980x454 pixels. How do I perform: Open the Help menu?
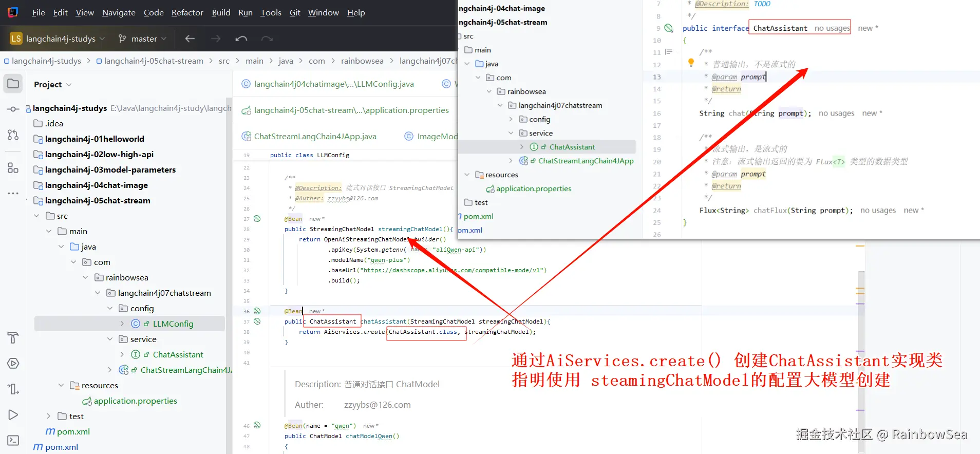[x=356, y=12]
